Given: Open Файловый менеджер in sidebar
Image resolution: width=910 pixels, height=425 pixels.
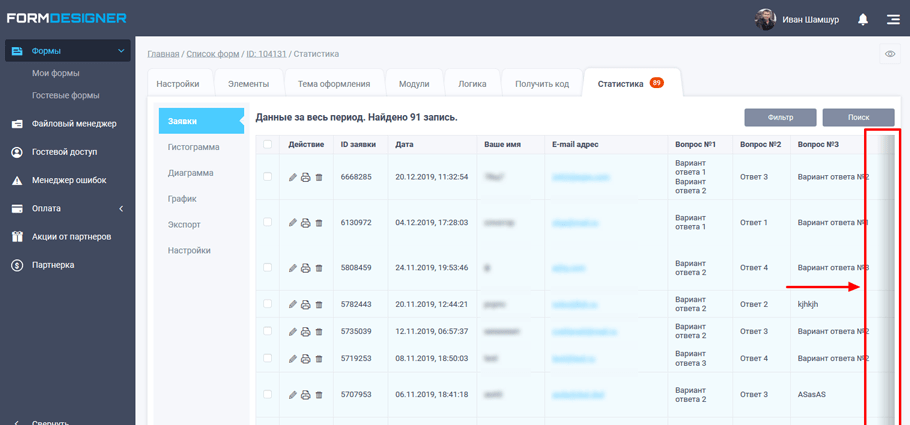Looking at the screenshot, I should [x=73, y=124].
